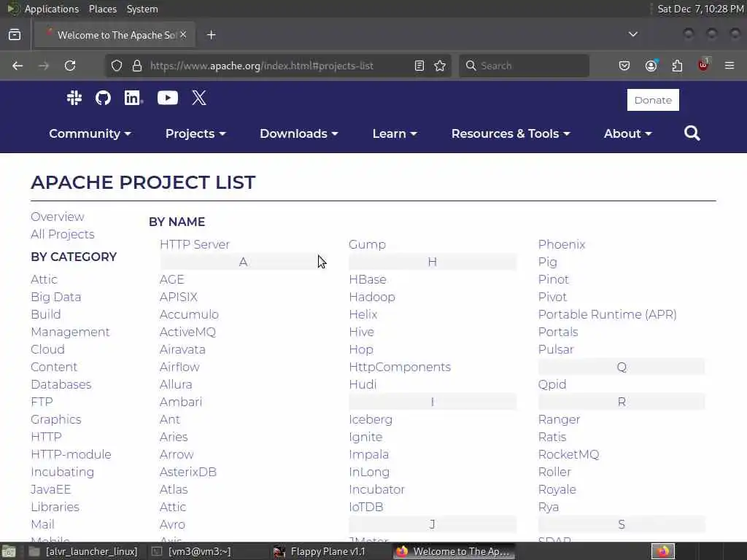Image resolution: width=747 pixels, height=560 pixels.
Task: Open the tracking protection shield icon
Action: 117,66
